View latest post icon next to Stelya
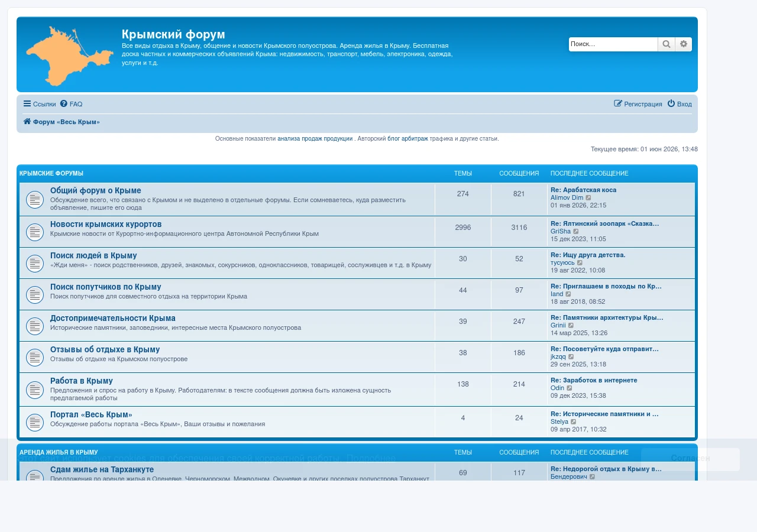 click(574, 422)
